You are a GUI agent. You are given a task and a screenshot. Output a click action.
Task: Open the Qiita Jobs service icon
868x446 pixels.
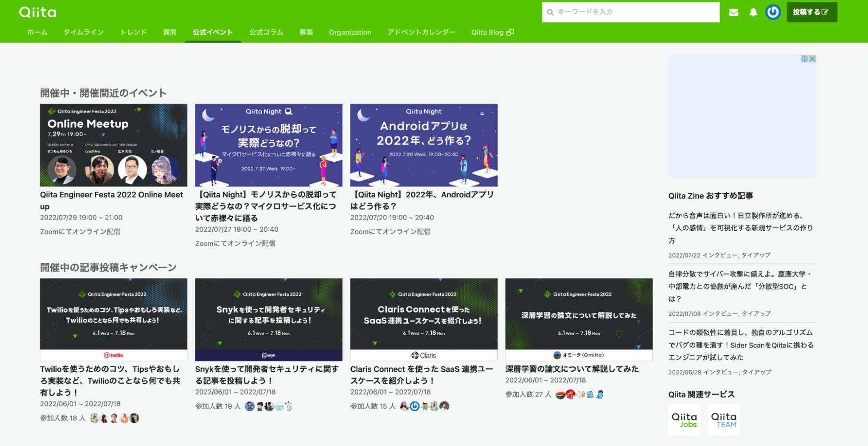click(x=684, y=420)
